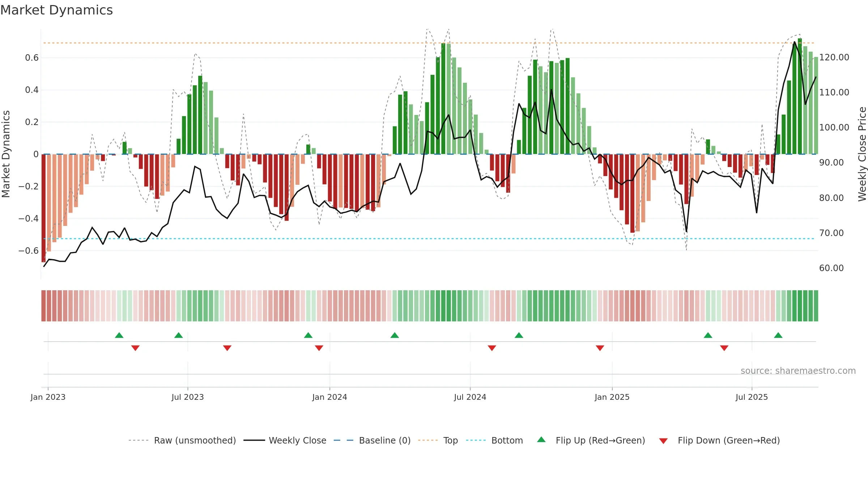
Task: Click the Market Dynamics chart title at top
Action: tap(56, 10)
